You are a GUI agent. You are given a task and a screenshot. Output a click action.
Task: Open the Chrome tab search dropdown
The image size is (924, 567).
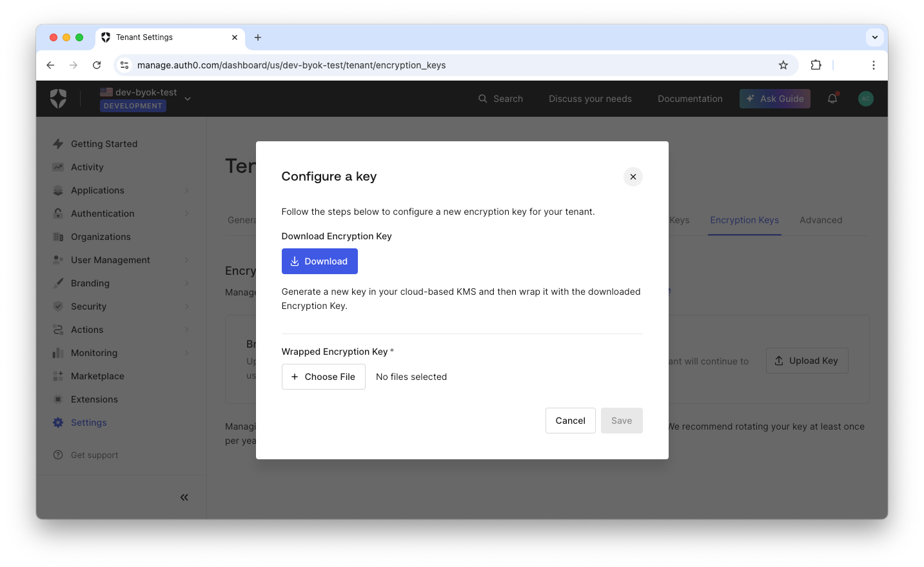875,37
